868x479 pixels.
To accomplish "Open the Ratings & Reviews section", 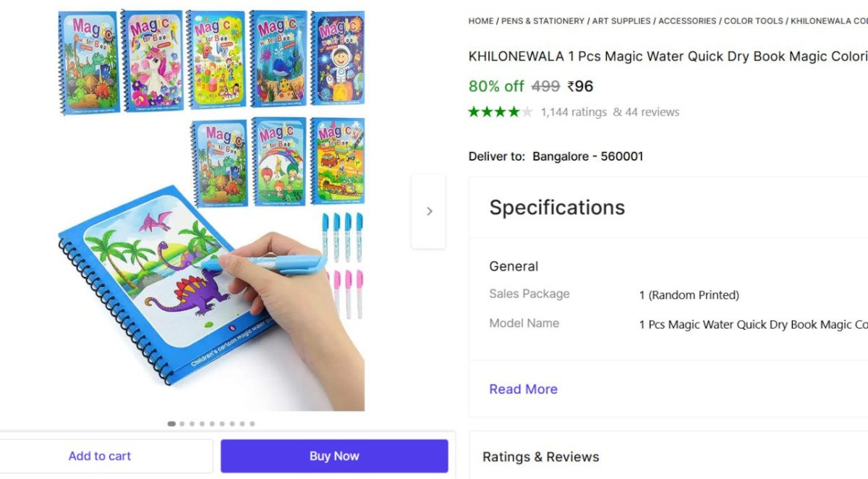I will click(541, 457).
